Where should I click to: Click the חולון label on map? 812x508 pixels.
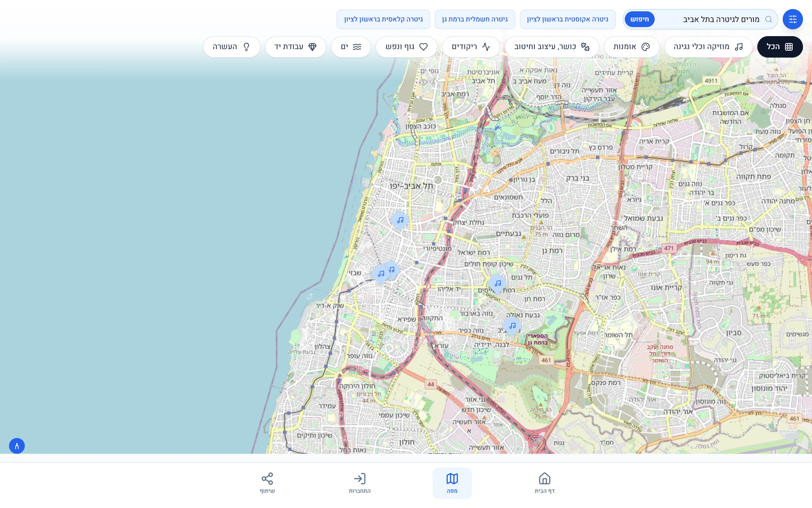pos(407,442)
